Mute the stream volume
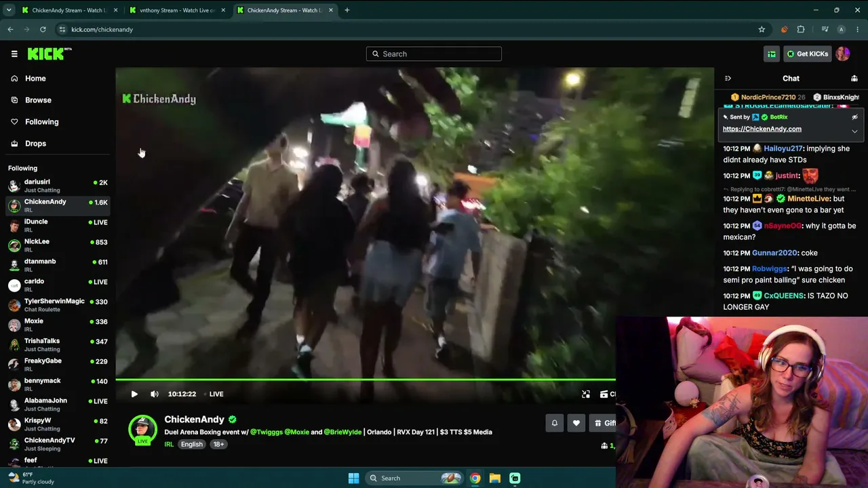 coord(155,394)
